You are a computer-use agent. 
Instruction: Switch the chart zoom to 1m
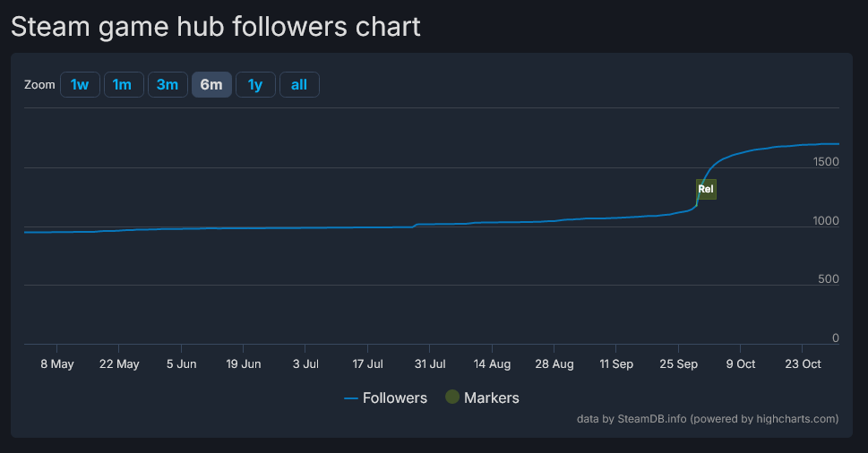click(123, 85)
